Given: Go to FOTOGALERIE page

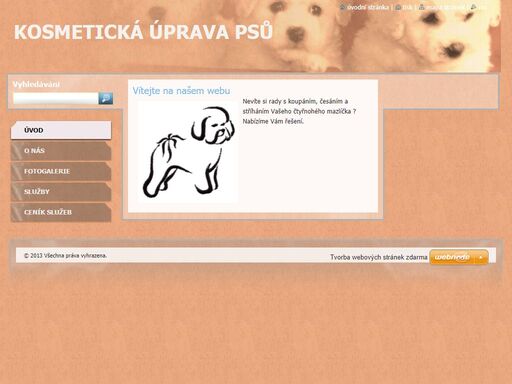Looking at the screenshot, I should tap(61, 171).
